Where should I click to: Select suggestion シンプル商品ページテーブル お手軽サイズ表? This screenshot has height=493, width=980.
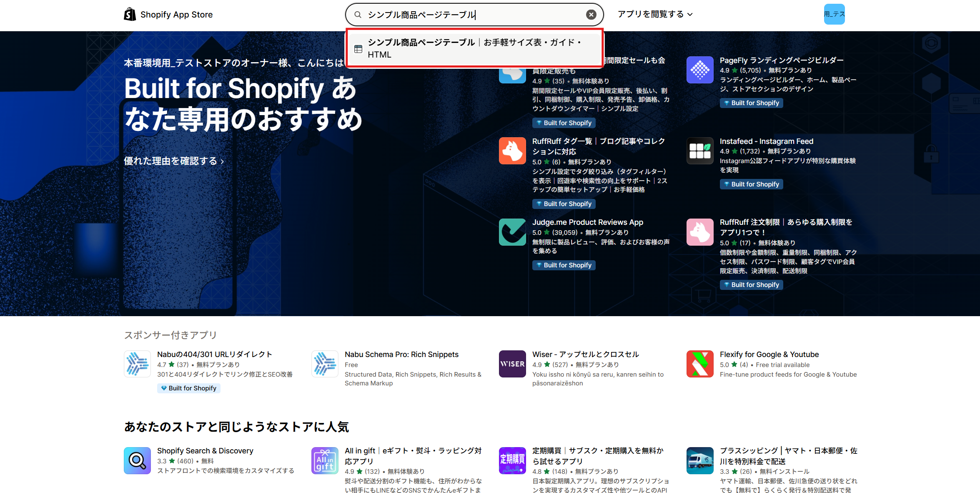point(475,48)
